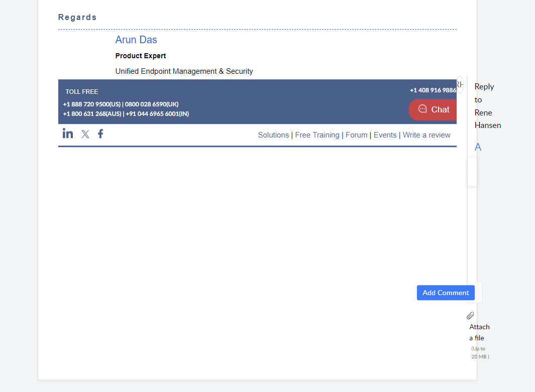The width and height of the screenshot is (535, 392).
Task: Click the Product Expert title text
Action: click(141, 56)
